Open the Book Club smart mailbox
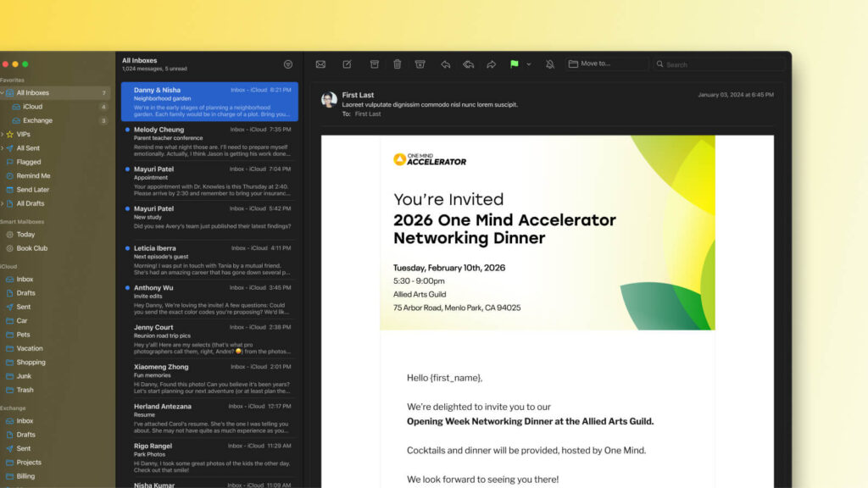 (x=32, y=248)
